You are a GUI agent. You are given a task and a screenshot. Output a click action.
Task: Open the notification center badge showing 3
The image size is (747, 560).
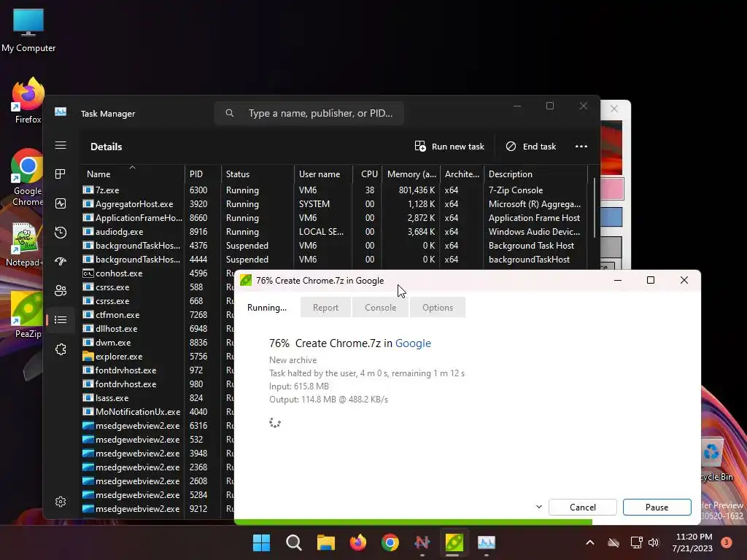[x=727, y=542]
